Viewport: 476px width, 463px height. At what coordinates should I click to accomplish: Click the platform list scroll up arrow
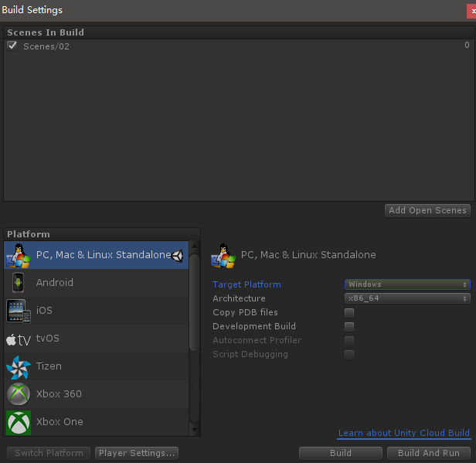[194, 246]
